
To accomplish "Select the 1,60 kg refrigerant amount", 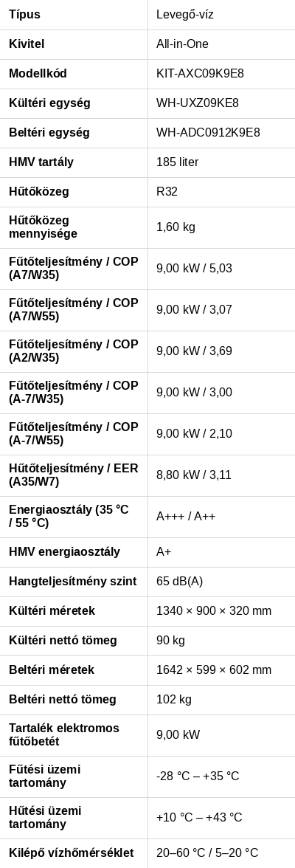I will [x=176, y=227].
